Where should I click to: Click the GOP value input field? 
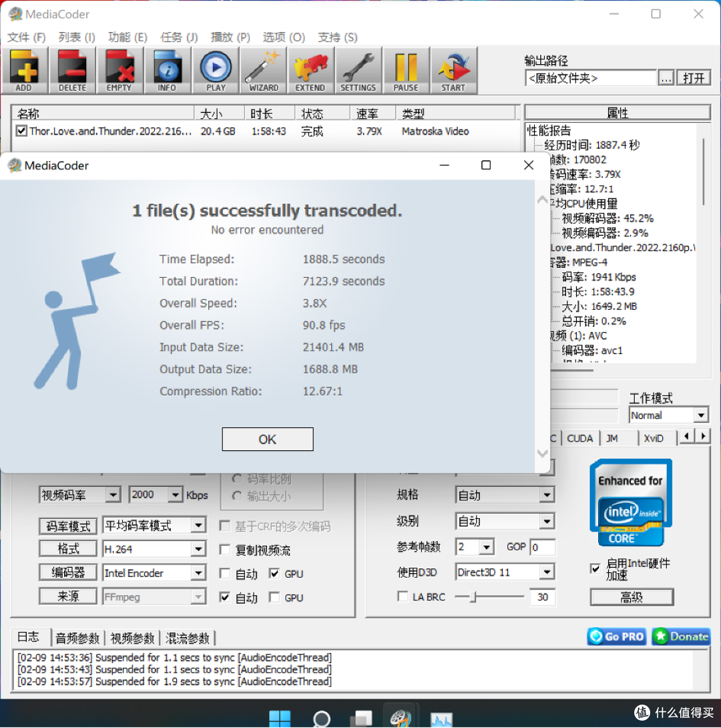(542, 547)
